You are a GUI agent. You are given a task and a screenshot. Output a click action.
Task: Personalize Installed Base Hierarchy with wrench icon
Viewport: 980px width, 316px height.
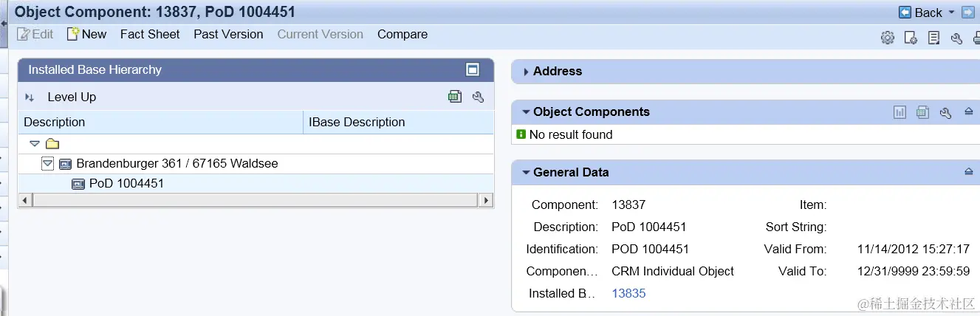(478, 97)
